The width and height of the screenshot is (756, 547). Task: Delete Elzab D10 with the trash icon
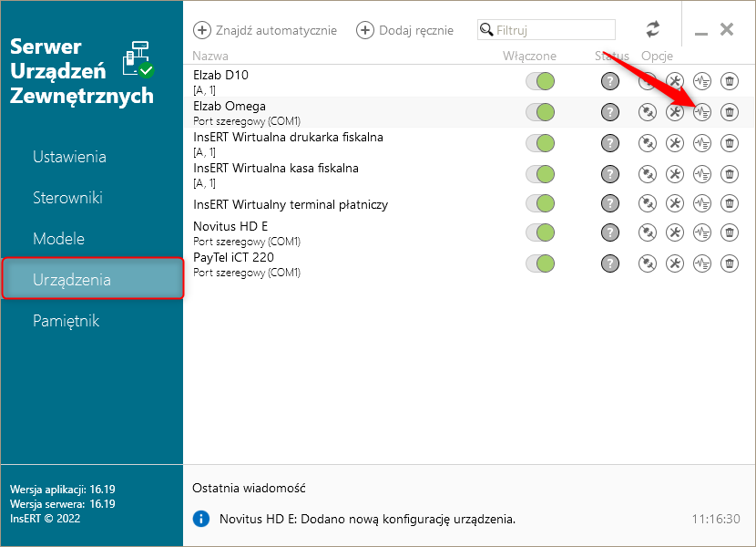coord(730,81)
